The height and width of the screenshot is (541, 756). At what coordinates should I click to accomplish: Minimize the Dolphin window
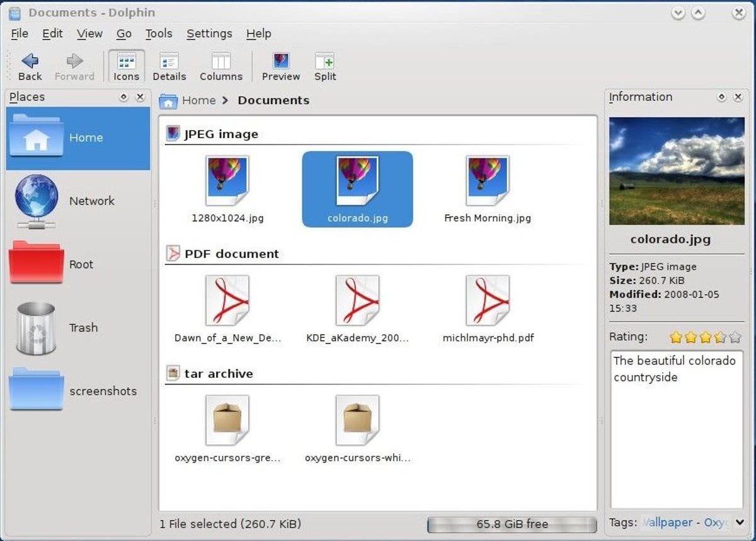(679, 13)
